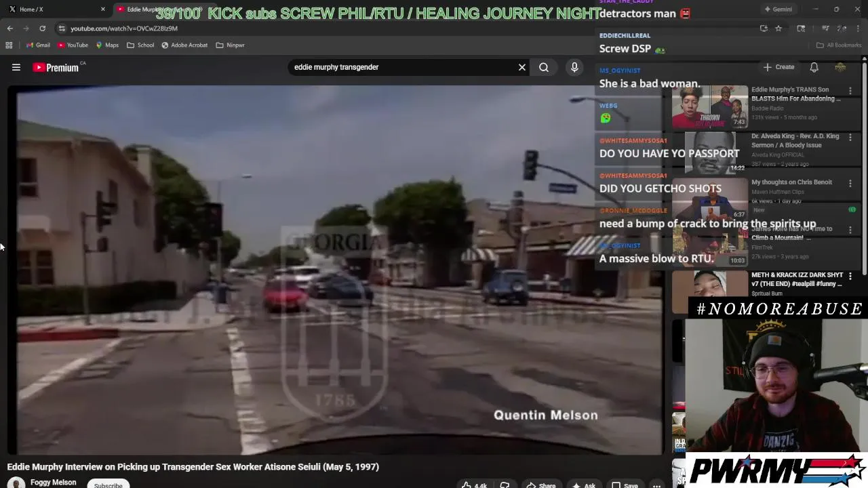Screen dimensions: 868x488
Task: Open the Maps bookmark
Action: point(107,45)
